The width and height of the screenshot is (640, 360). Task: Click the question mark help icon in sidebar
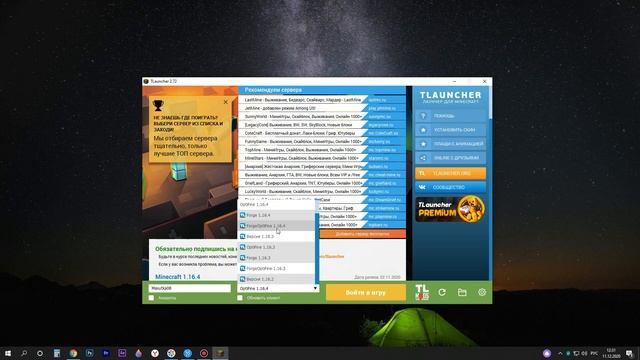(x=423, y=116)
